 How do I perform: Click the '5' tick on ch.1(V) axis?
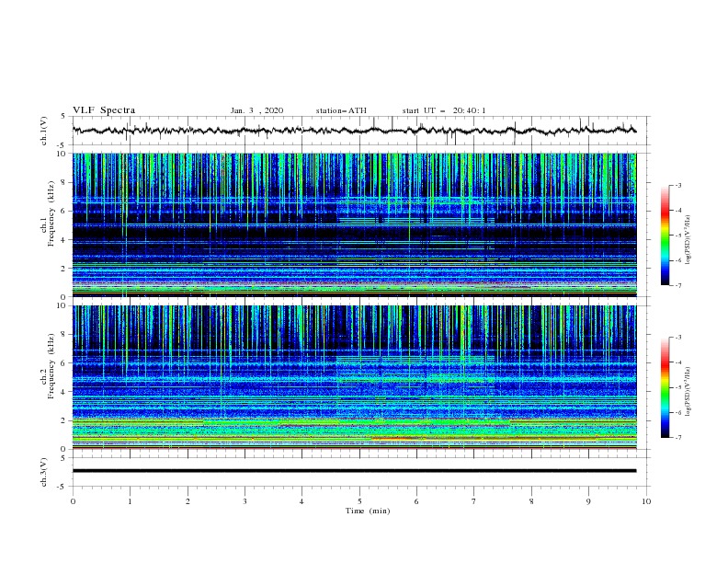tap(64, 117)
